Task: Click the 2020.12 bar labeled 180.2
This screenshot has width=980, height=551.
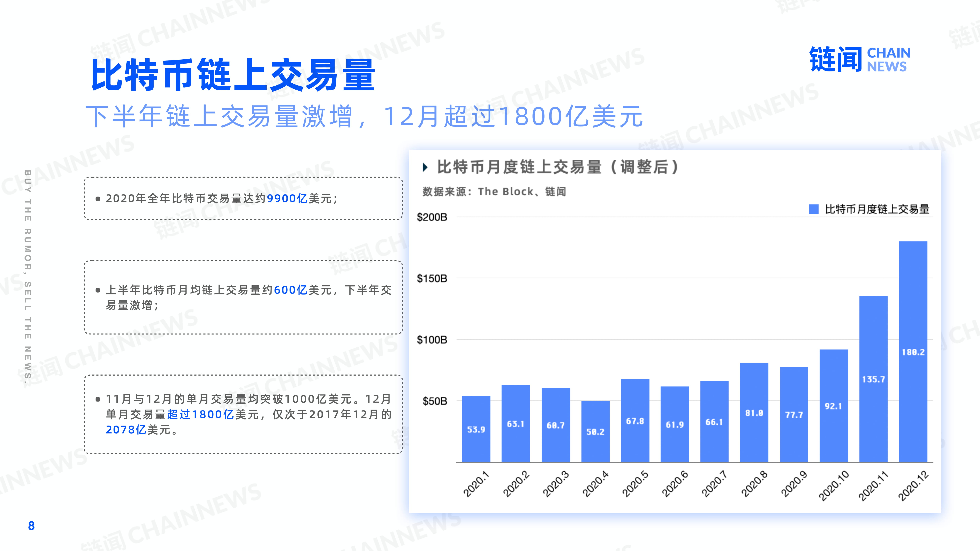Action: pos(913,352)
